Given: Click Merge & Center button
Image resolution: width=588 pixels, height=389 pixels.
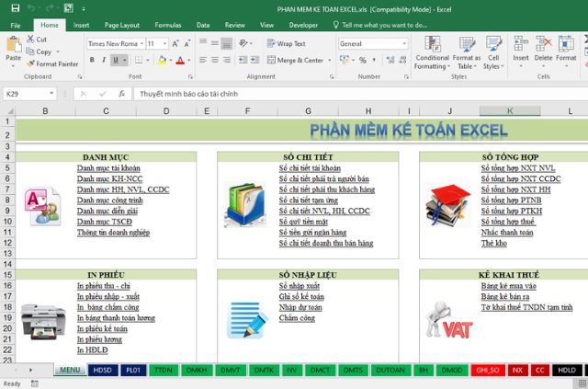Looking at the screenshot, I should coord(295,60).
